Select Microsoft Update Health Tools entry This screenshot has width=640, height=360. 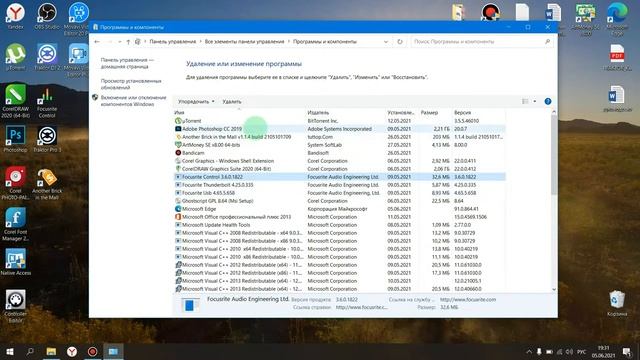coord(339,225)
